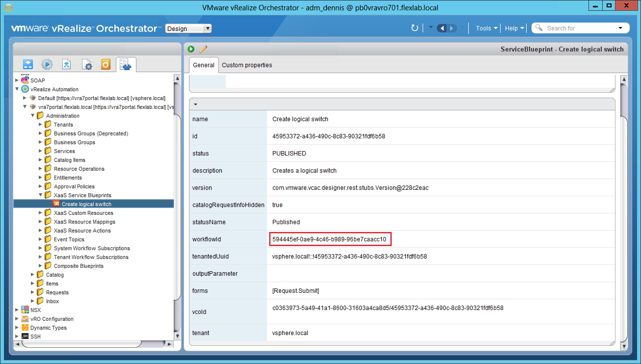Open the Schedulers view gear-play icon
The height and width of the screenshot is (364, 641).
(47, 65)
